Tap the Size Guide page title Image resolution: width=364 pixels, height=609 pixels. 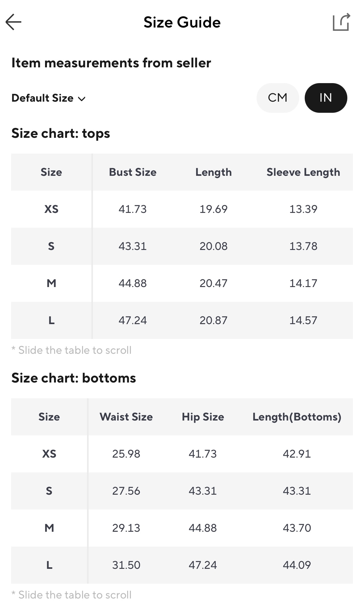pyautogui.click(x=182, y=22)
